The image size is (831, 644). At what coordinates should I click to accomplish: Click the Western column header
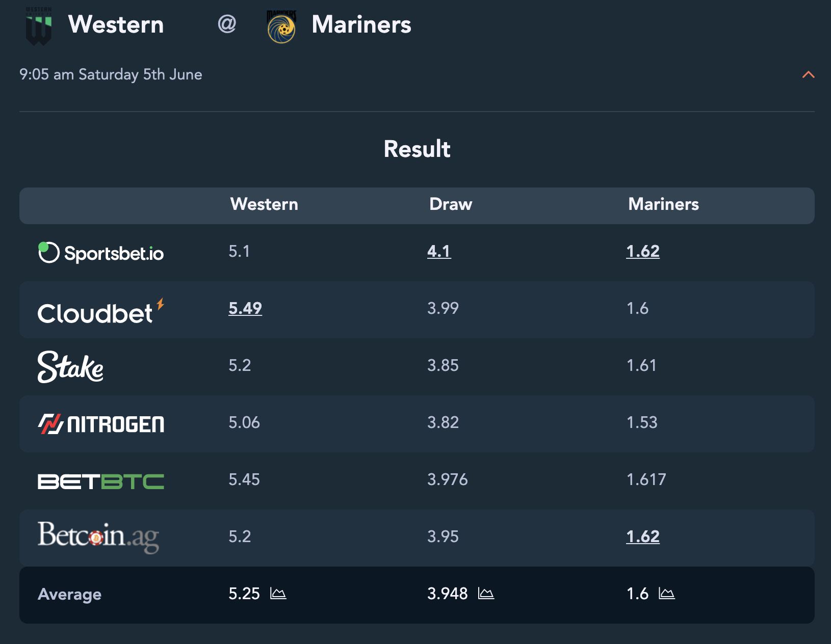pos(264,204)
